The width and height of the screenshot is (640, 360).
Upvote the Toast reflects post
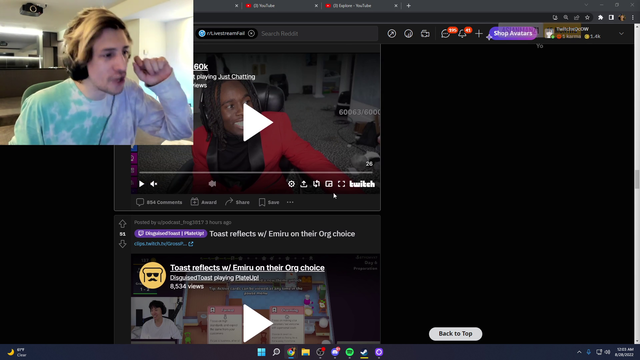pos(122,224)
